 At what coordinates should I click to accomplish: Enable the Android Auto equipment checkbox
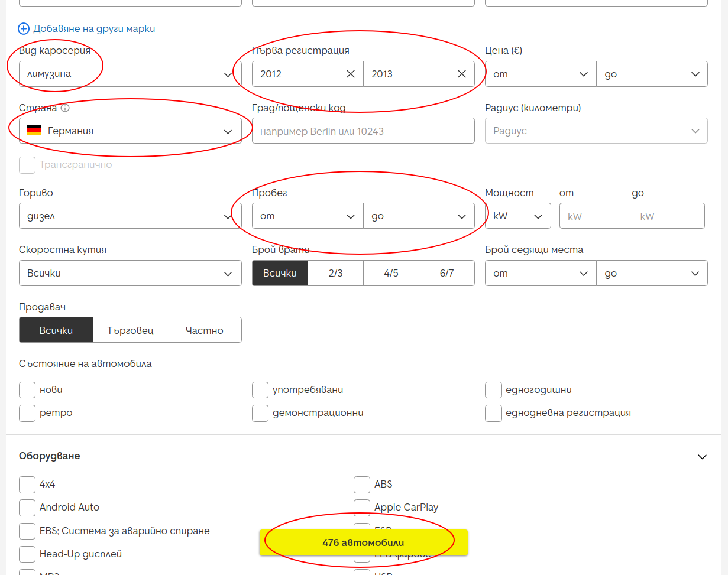point(27,508)
